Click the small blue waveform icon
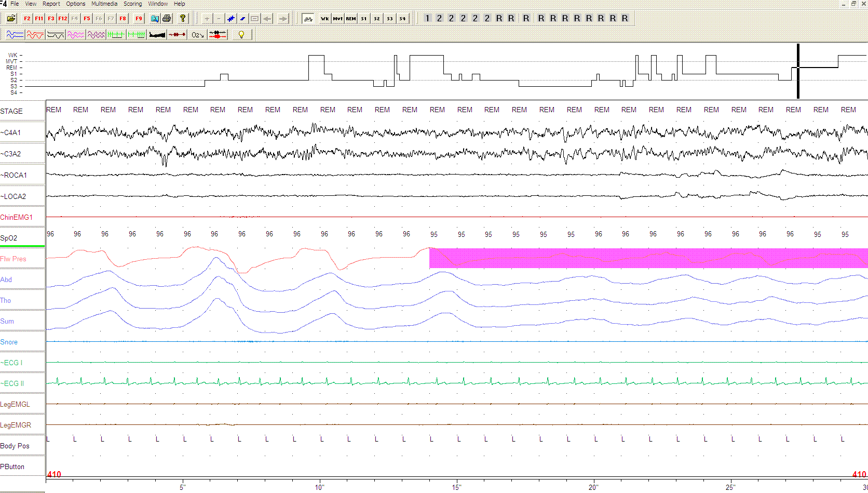 tap(243, 19)
